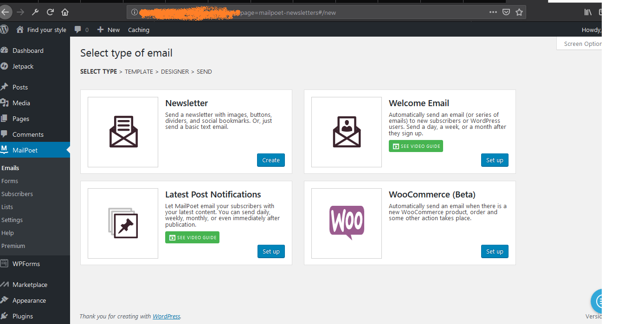Image resolution: width=644 pixels, height=324 pixels.
Task: Open Jetpack in sidebar
Action: (35, 66)
